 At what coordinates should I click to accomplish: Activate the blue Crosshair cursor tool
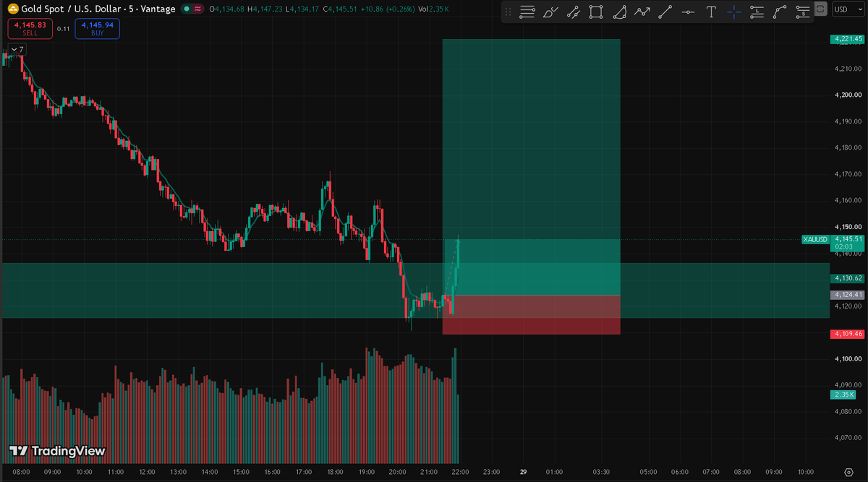(734, 12)
